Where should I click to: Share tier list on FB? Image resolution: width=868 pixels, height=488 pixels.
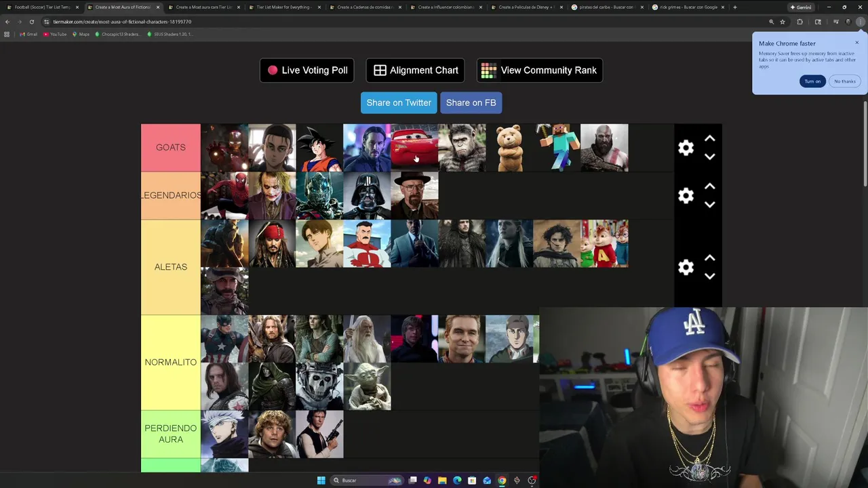point(471,103)
